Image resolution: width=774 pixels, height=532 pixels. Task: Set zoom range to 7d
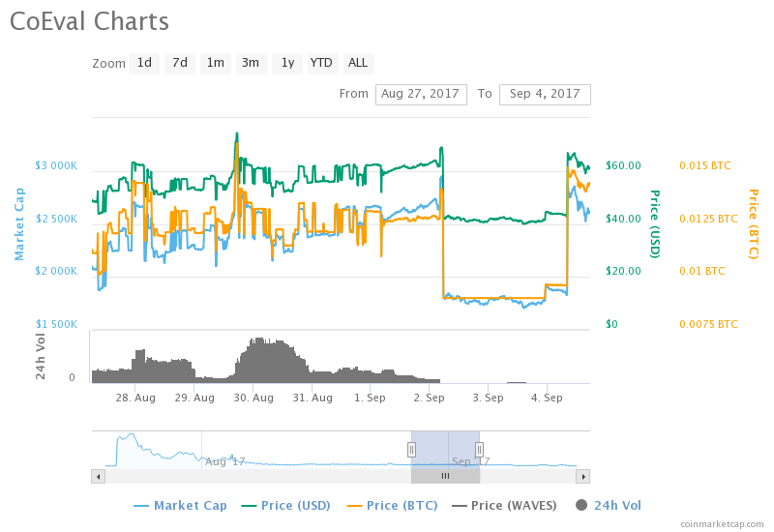[180, 63]
